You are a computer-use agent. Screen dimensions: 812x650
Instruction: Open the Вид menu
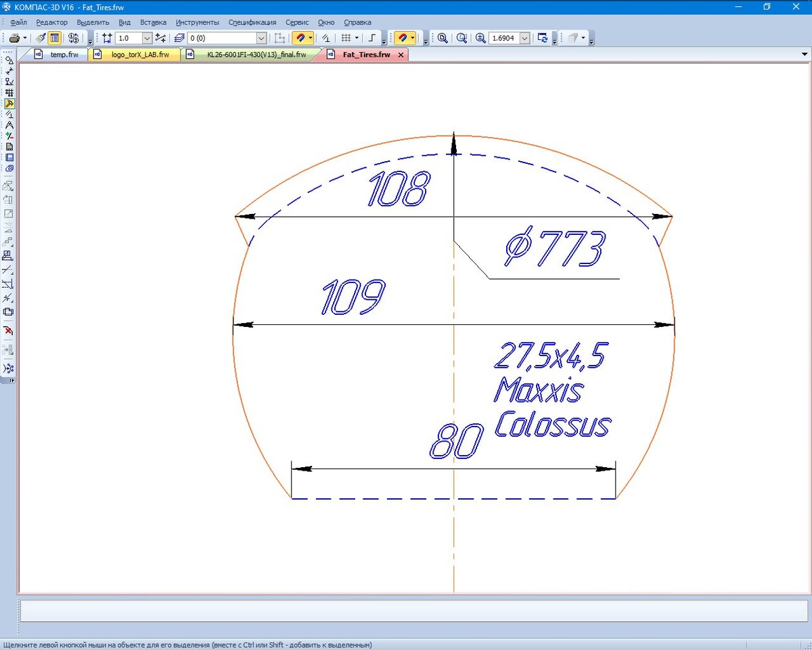pos(125,22)
